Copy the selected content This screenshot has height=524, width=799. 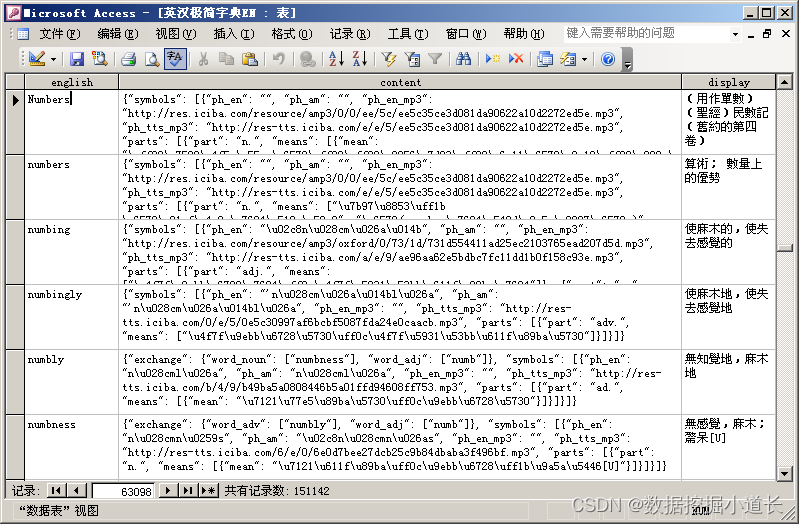(226, 59)
